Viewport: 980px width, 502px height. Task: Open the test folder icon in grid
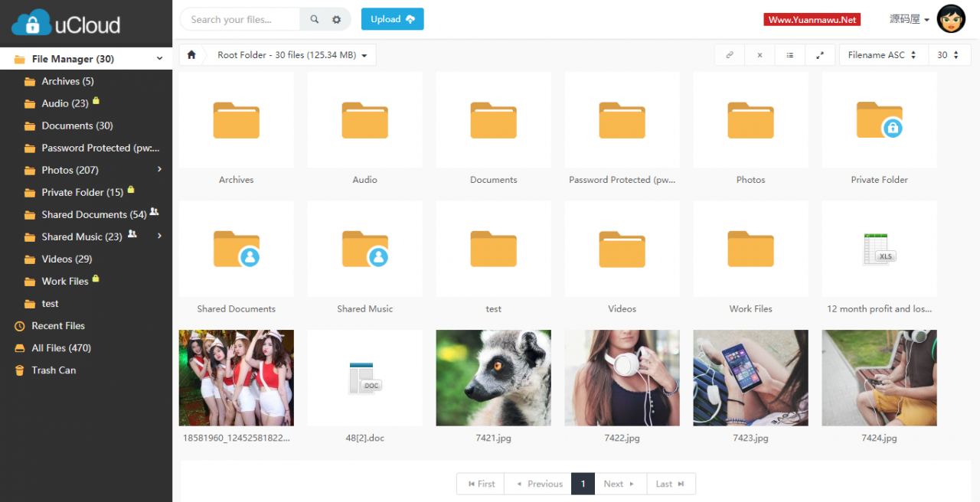[x=493, y=249]
